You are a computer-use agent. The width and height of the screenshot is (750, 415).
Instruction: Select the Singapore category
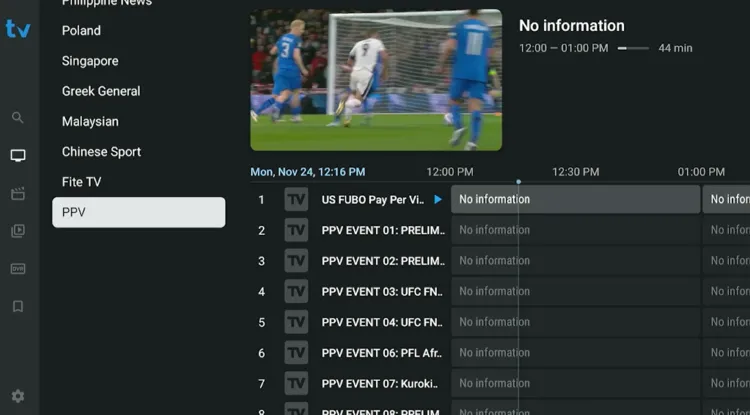point(90,61)
